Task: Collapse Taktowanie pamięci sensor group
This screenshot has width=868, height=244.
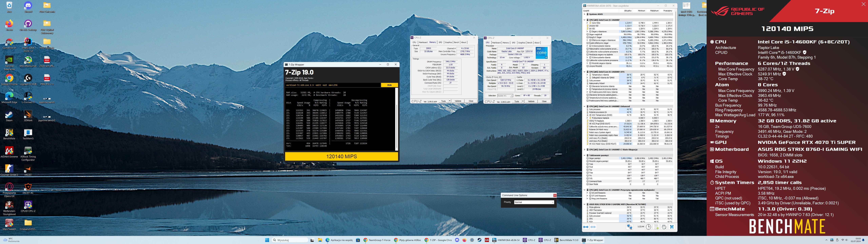Action: pyautogui.click(x=585, y=155)
